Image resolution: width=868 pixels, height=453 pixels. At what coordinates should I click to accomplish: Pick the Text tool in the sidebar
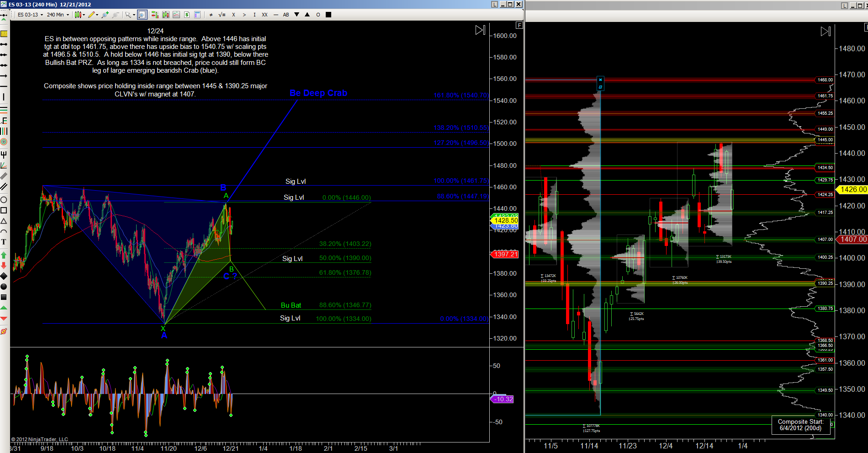tap(4, 242)
